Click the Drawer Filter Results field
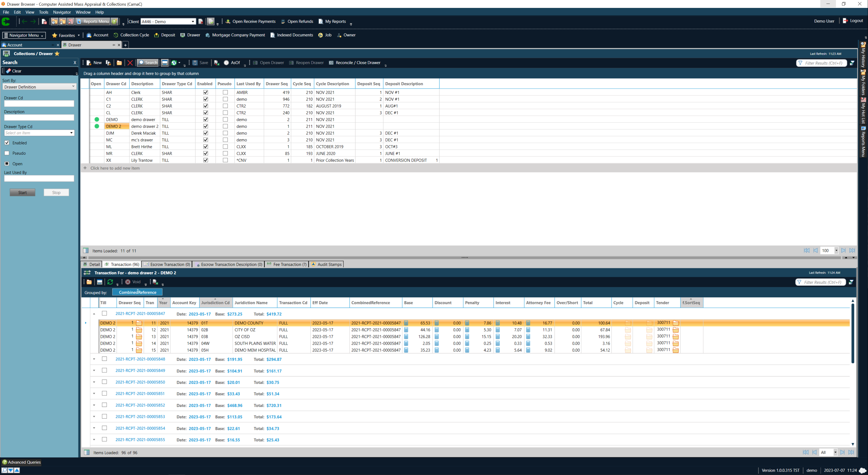The image size is (868, 475). coord(821,63)
